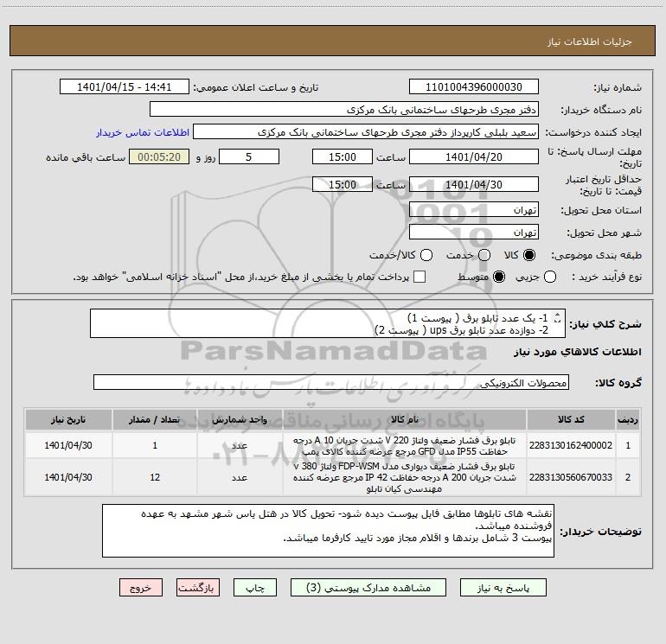This screenshot has height=644, width=666.
Task: Click quantity cell showing 1 in row 1
Action: 155,445
